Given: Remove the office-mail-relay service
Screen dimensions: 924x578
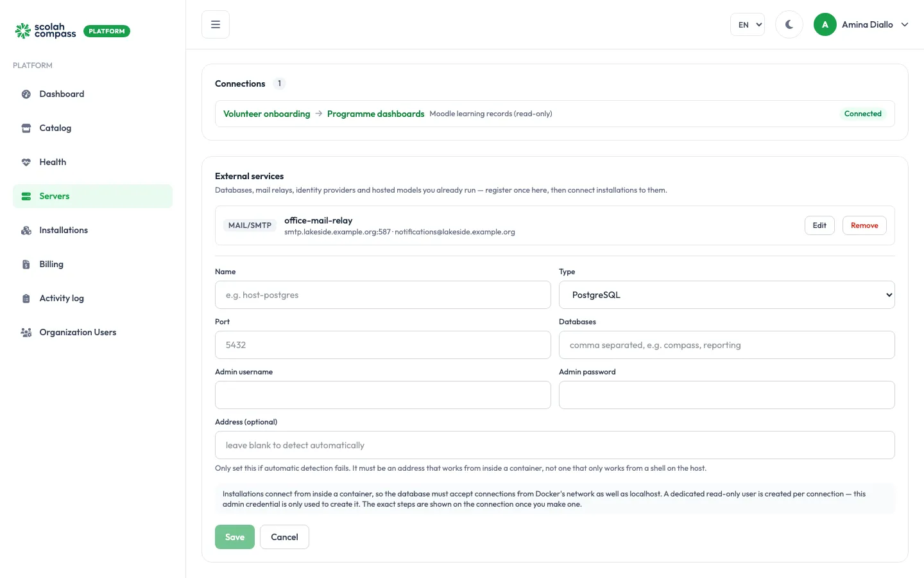Looking at the screenshot, I should [x=864, y=225].
